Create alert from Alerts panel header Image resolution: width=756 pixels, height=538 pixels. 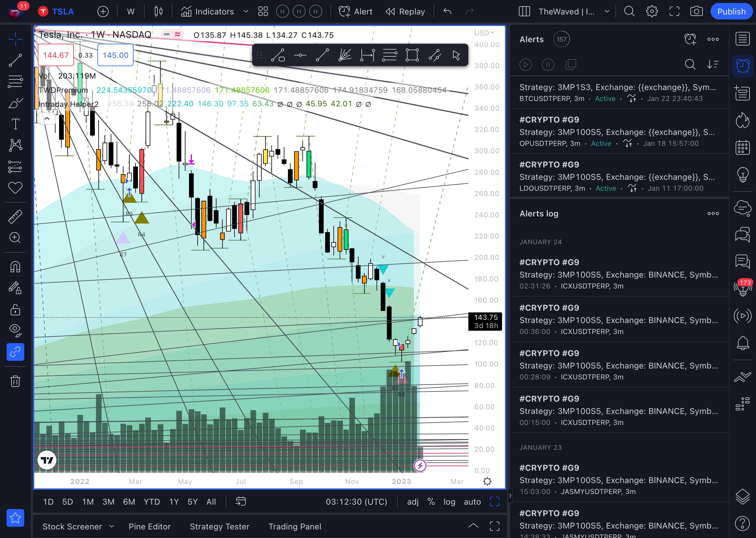coord(690,39)
